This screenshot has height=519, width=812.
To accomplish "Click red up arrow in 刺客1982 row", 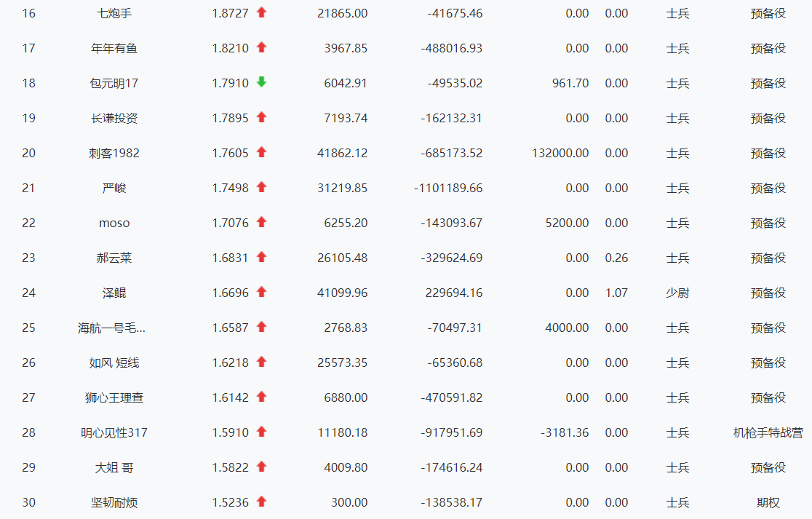I will pos(262,153).
